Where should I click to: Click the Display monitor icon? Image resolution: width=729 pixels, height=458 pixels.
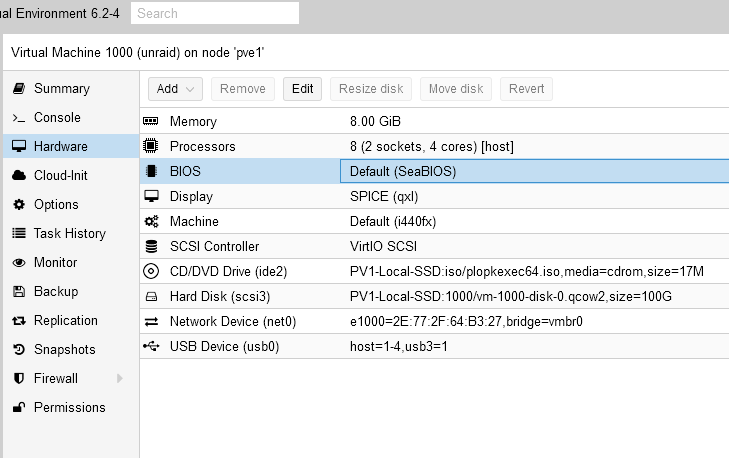tap(151, 196)
